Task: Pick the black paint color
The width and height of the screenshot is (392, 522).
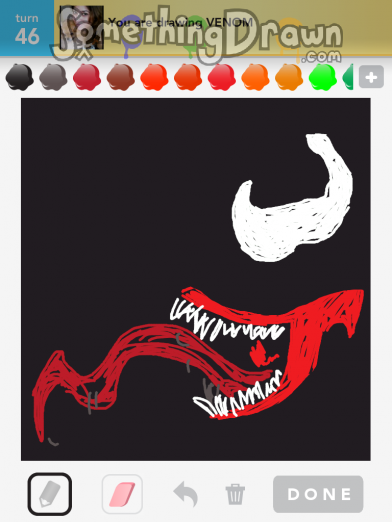Action: 19,77
